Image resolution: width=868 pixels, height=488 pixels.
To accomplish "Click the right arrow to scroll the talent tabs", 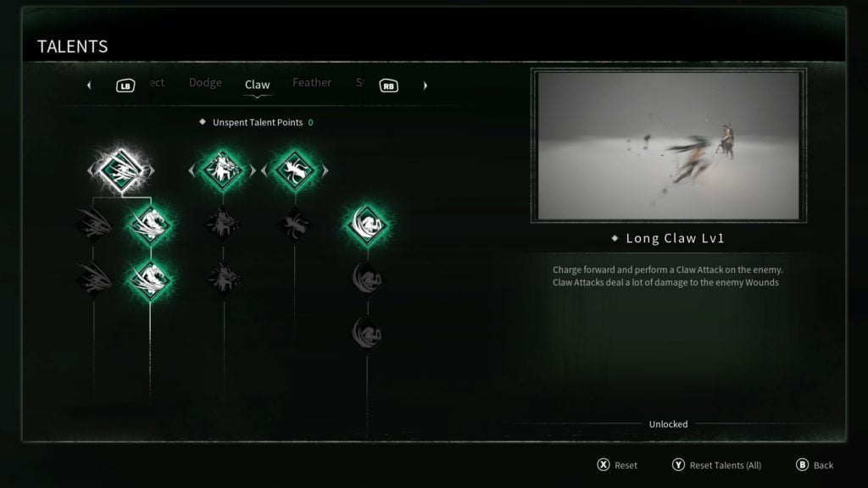I will click(x=426, y=86).
